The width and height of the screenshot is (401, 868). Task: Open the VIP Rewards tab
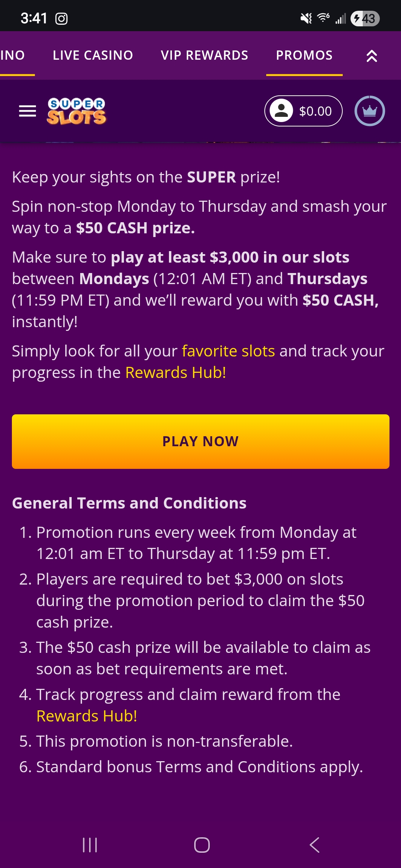click(x=205, y=55)
